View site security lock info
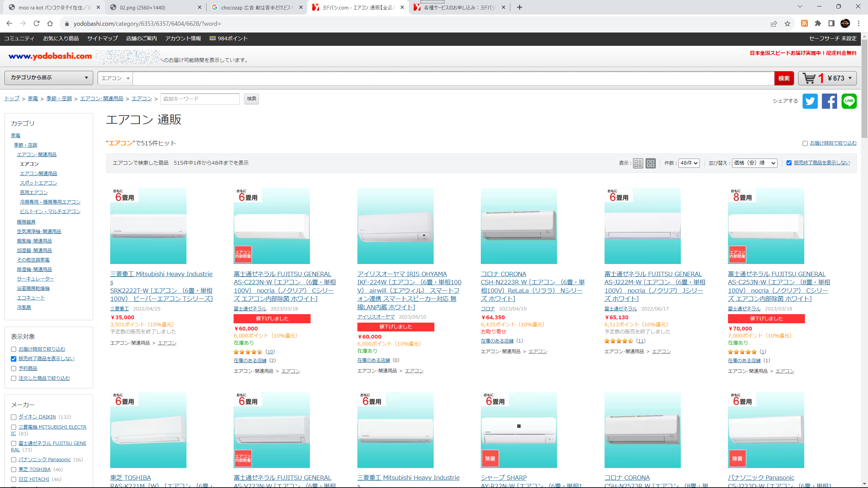Screen dimensions: 868x488 (67, 23)
